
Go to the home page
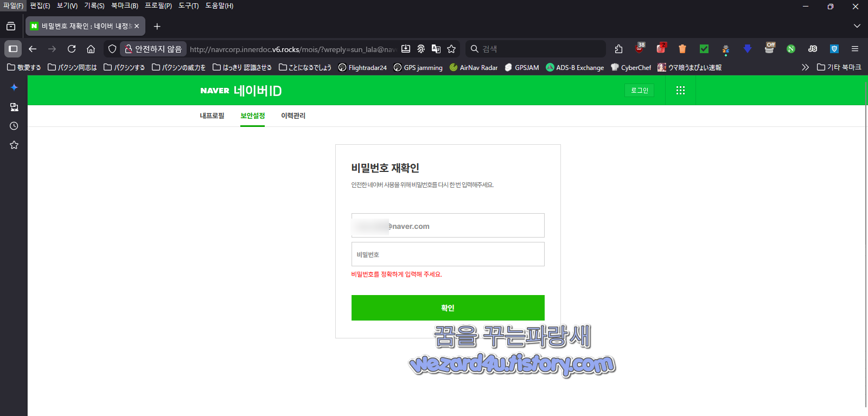[x=91, y=49]
